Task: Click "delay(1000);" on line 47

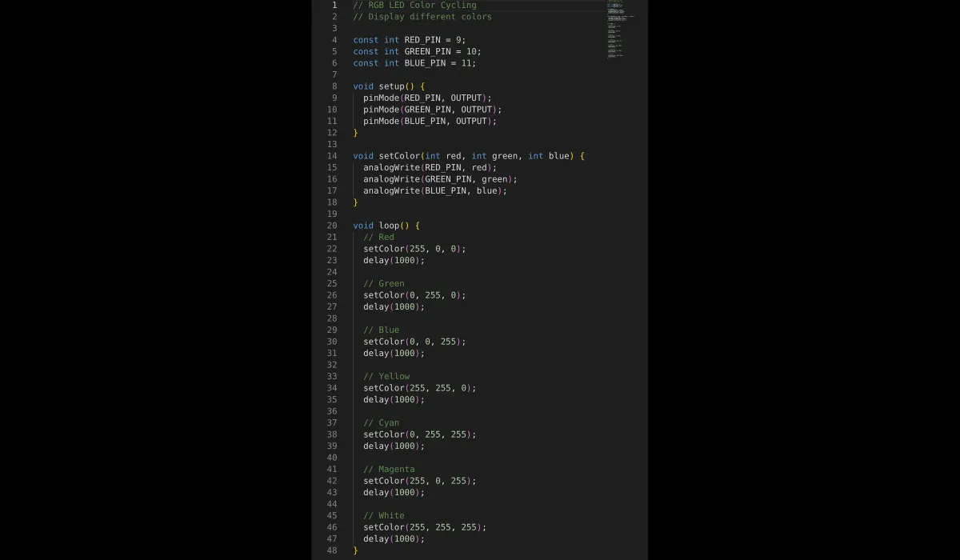Action: tap(394, 538)
